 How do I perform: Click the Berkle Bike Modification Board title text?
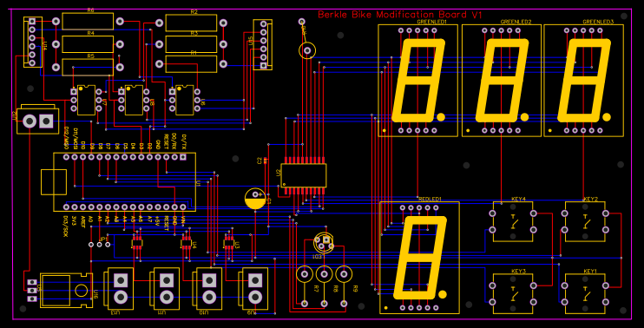[399, 15]
